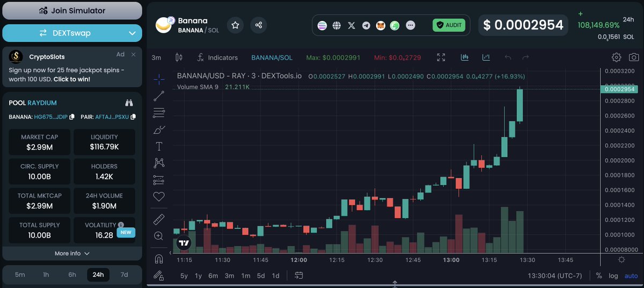Toggle log scale on price axis
This screenshot has width=644, height=288.
point(613,276)
